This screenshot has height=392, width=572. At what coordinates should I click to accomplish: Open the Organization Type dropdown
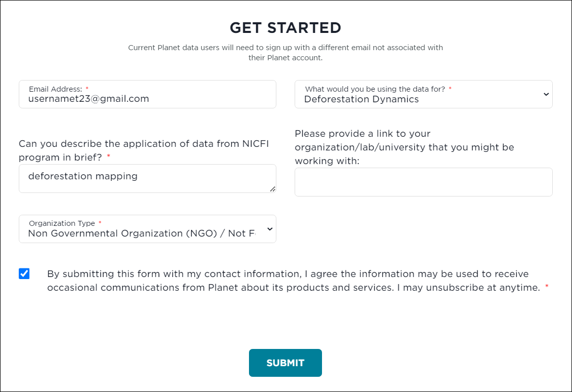click(142, 233)
